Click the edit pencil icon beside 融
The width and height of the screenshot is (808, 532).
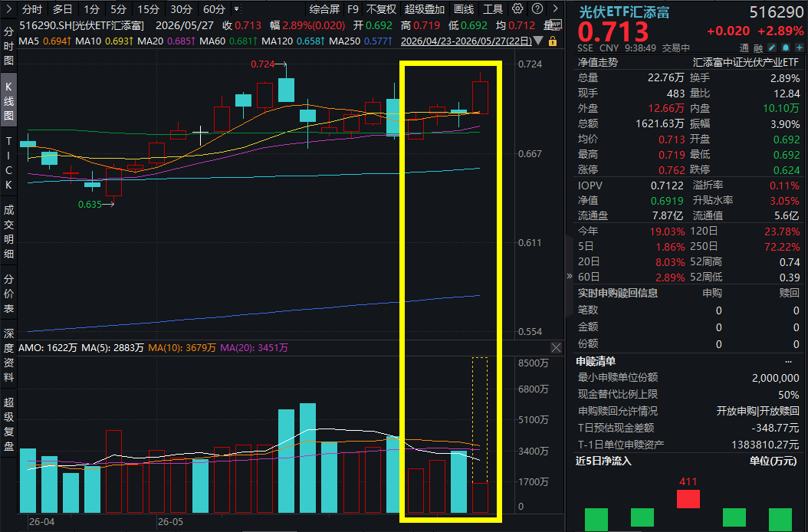[771, 48]
